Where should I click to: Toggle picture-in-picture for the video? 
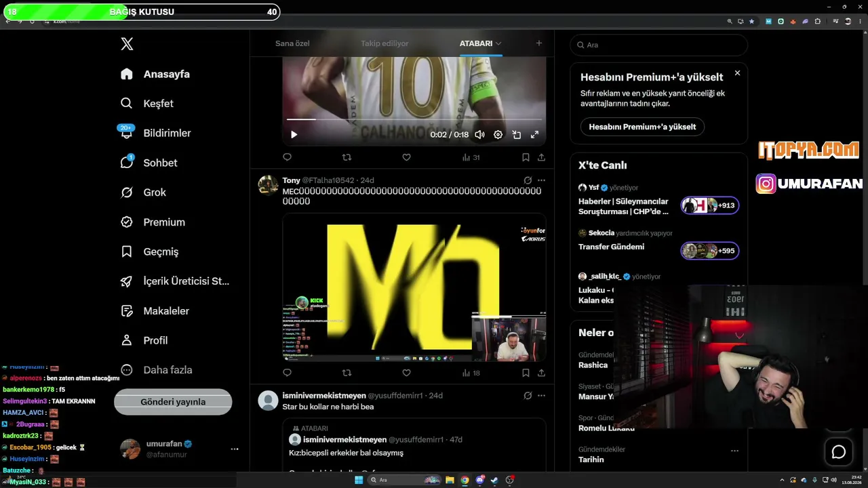[x=516, y=135]
